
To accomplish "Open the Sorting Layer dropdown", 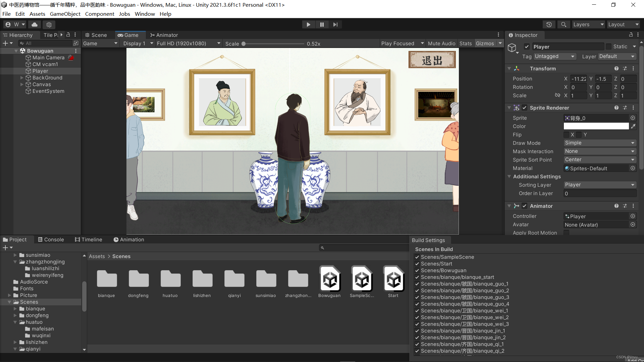I will 599,185.
